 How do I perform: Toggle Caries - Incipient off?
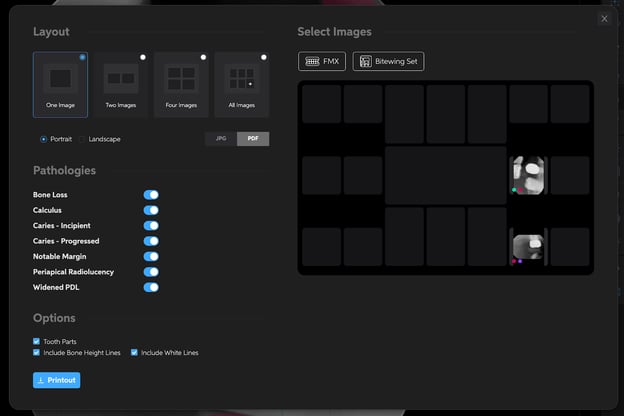tap(151, 226)
